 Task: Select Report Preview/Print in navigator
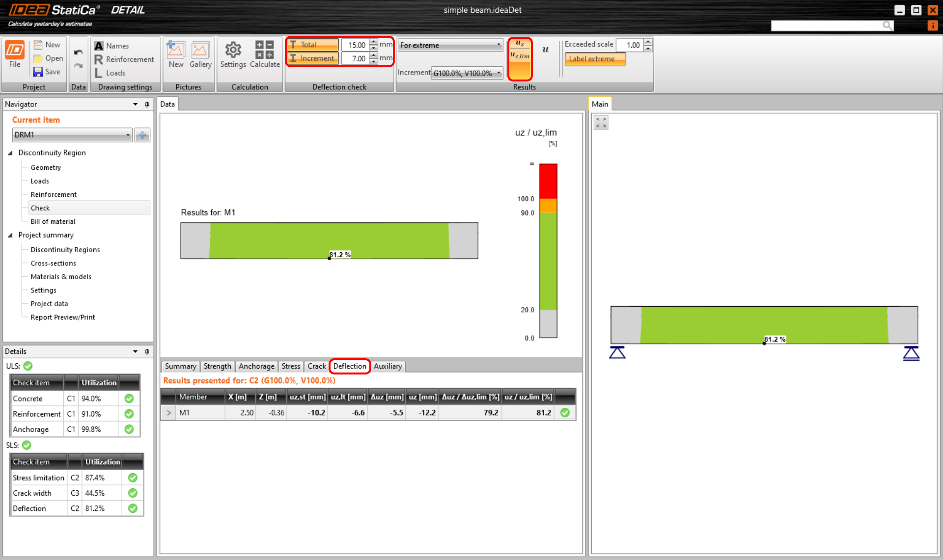(x=63, y=317)
